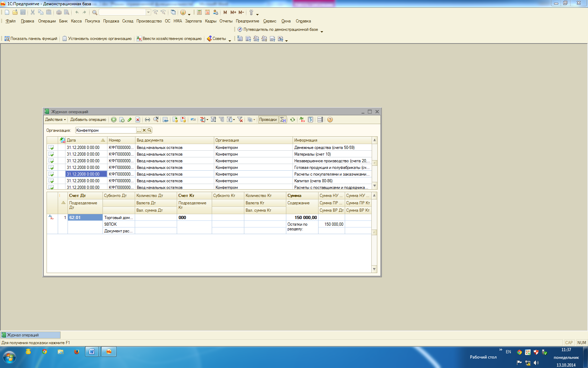Click Путеводитель по демонстрационной базе
Screen dimensions: 588x368
click(278, 29)
